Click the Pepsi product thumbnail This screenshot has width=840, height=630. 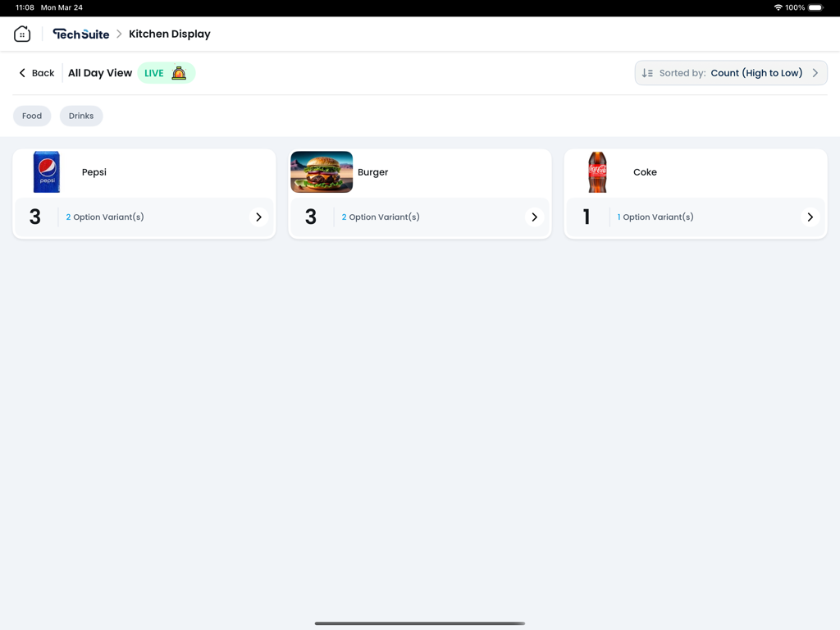47,172
